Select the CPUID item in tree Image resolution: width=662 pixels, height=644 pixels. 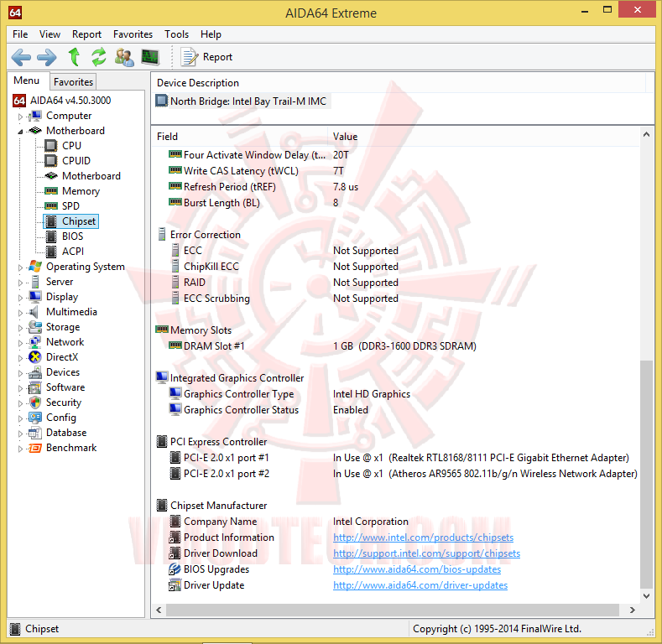(76, 161)
